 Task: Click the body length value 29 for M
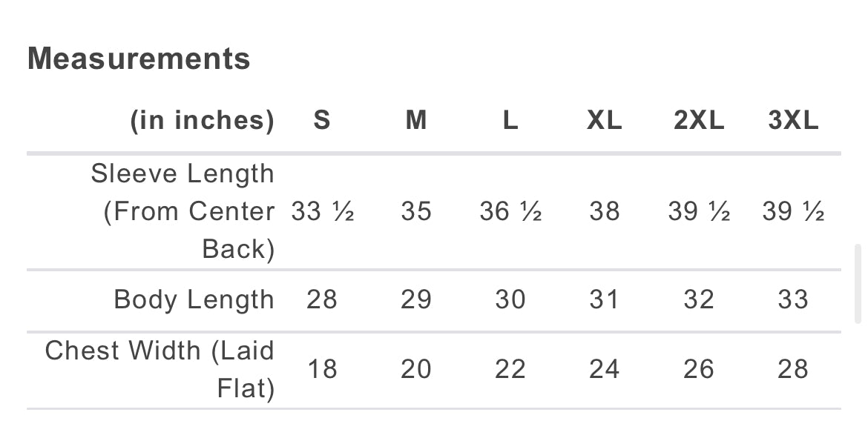(416, 299)
